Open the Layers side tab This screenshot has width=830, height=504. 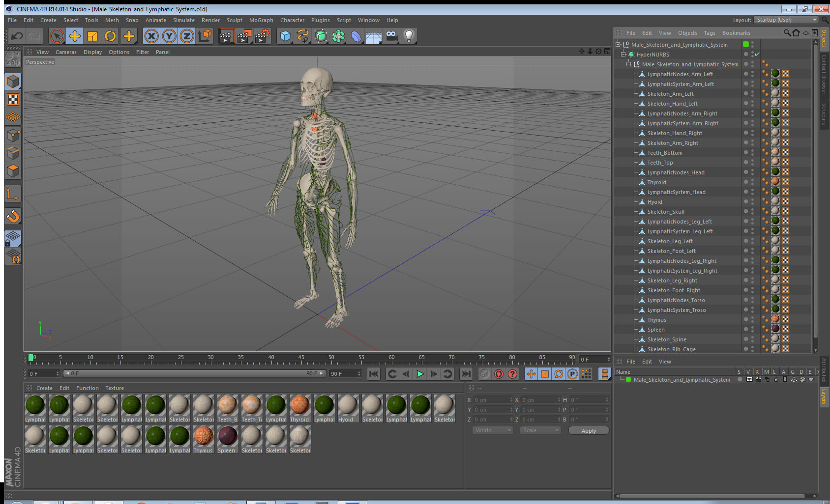pyautogui.click(x=824, y=396)
